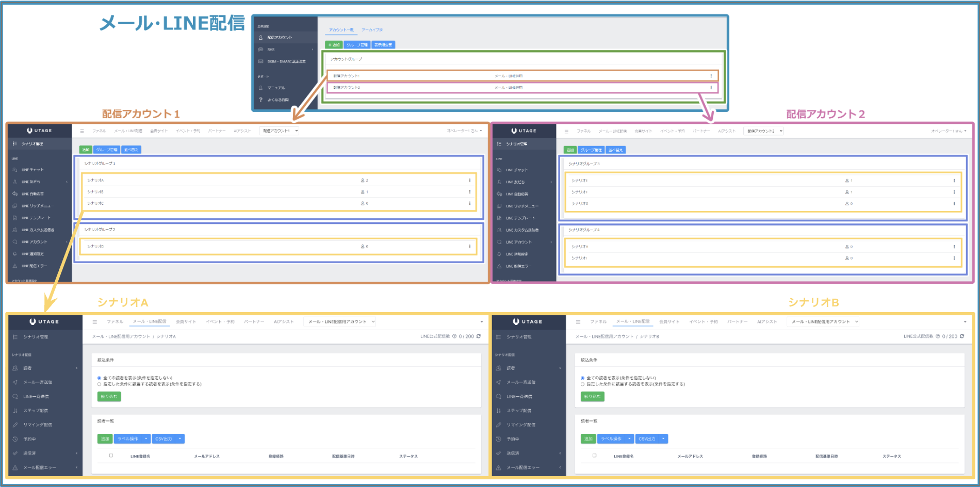This screenshot has height=487, width=980.
Task: Select '全ての読者を表示' radio in the シナリオA screen
Action: pos(100,378)
